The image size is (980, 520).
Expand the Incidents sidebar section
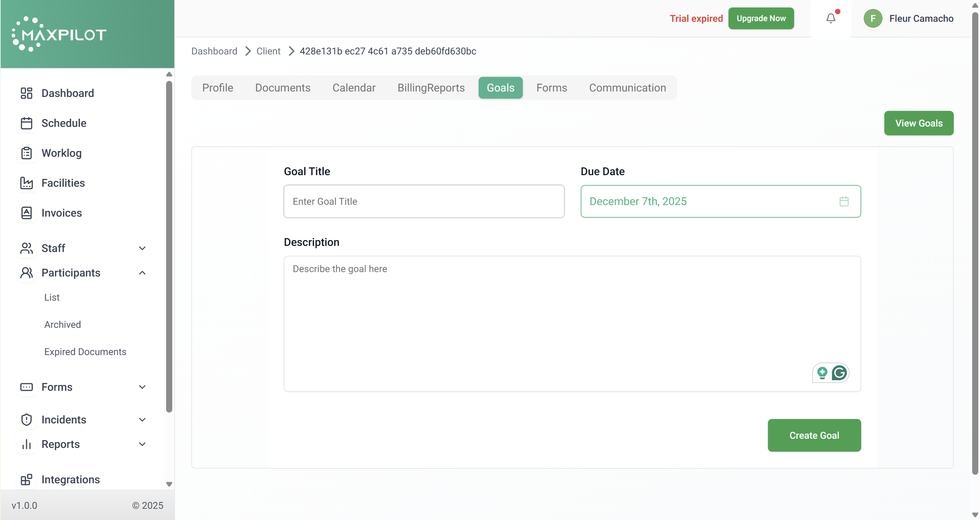[x=142, y=420]
